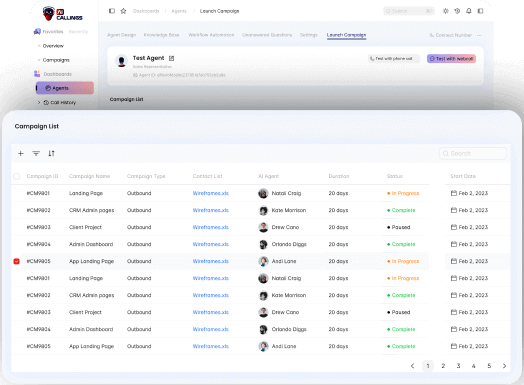
Task: Go to page 2 in pagination
Action: click(443, 366)
